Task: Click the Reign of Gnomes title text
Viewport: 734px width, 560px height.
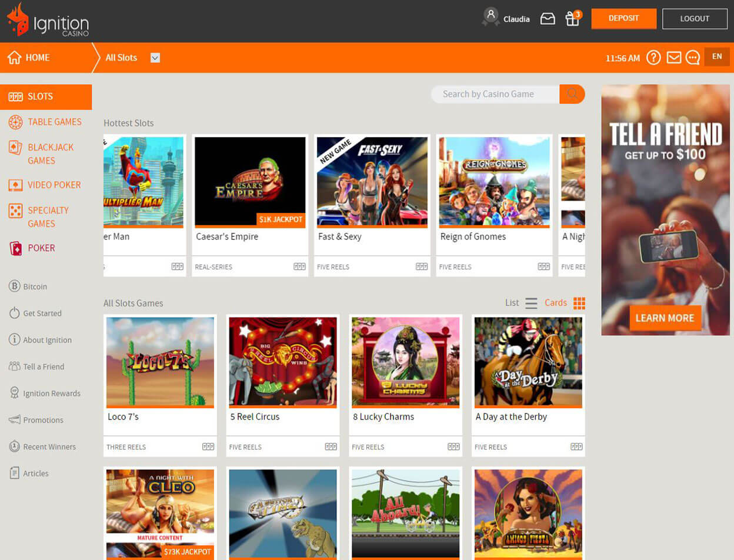Action: click(x=473, y=236)
